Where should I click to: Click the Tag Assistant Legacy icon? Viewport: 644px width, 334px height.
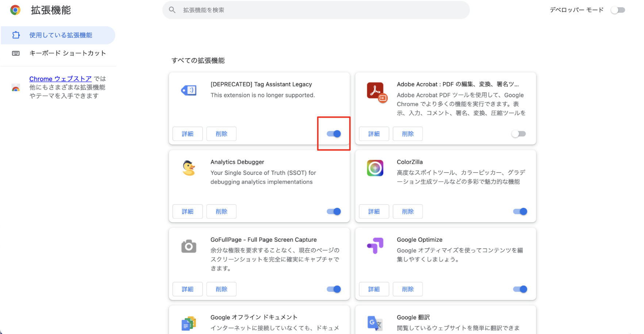click(x=189, y=90)
